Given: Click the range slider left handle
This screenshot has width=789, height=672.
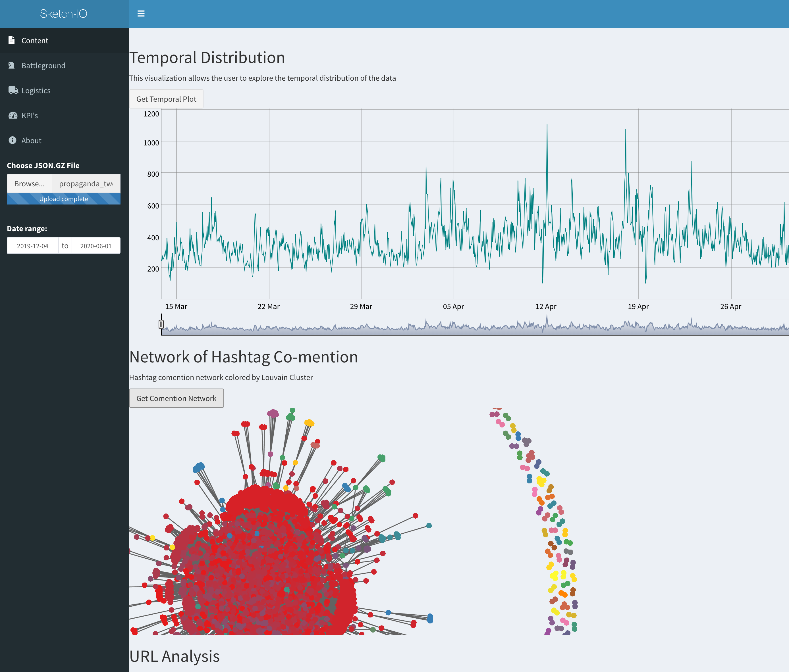Looking at the screenshot, I should tap(161, 324).
